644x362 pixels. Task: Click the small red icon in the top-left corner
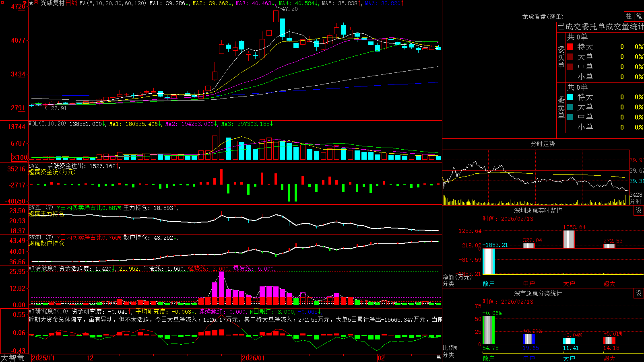[x=2, y=2]
